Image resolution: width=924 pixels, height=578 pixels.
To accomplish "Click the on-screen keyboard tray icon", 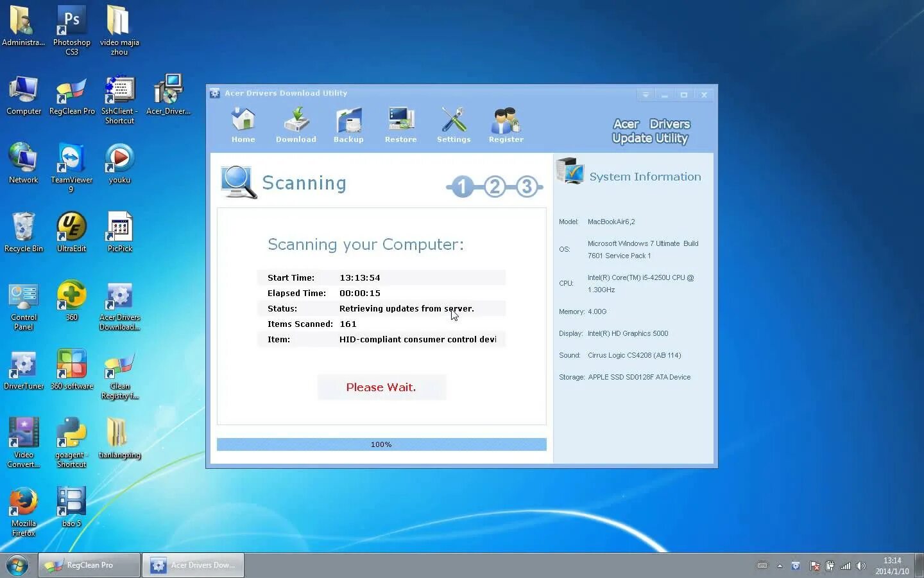I will click(x=762, y=566).
